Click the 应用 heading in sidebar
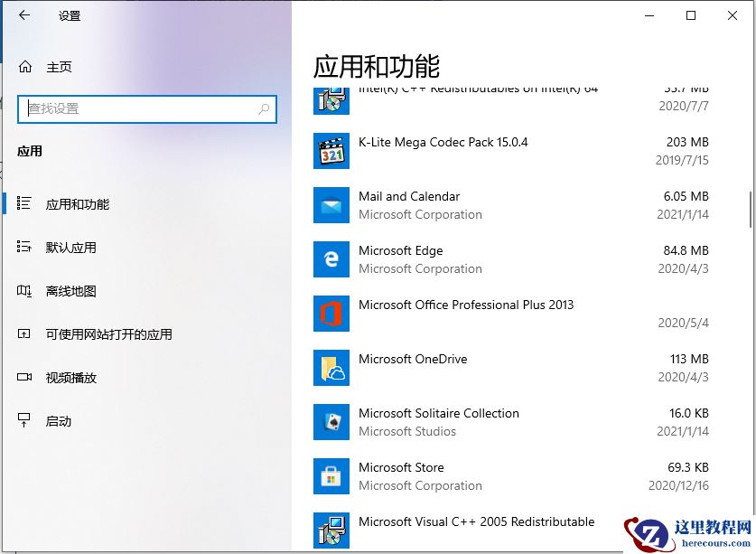This screenshot has height=554, width=756. pyautogui.click(x=30, y=151)
